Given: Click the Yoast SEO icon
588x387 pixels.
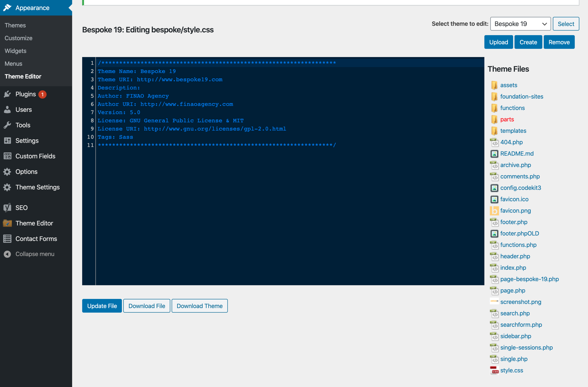Looking at the screenshot, I should [x=8, y=208].
